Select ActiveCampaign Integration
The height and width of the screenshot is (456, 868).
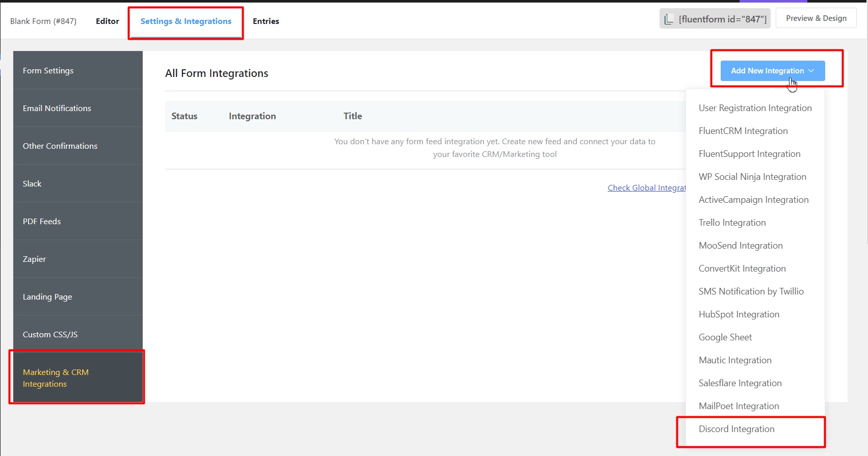[x=755, y=200]
